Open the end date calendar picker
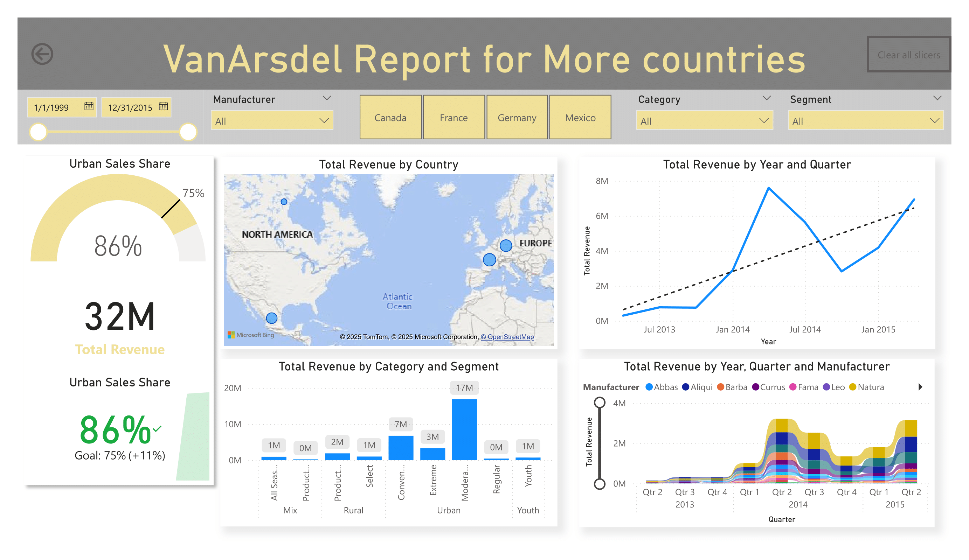Screen dimensions: 969x560 click(x=163, y=106)
